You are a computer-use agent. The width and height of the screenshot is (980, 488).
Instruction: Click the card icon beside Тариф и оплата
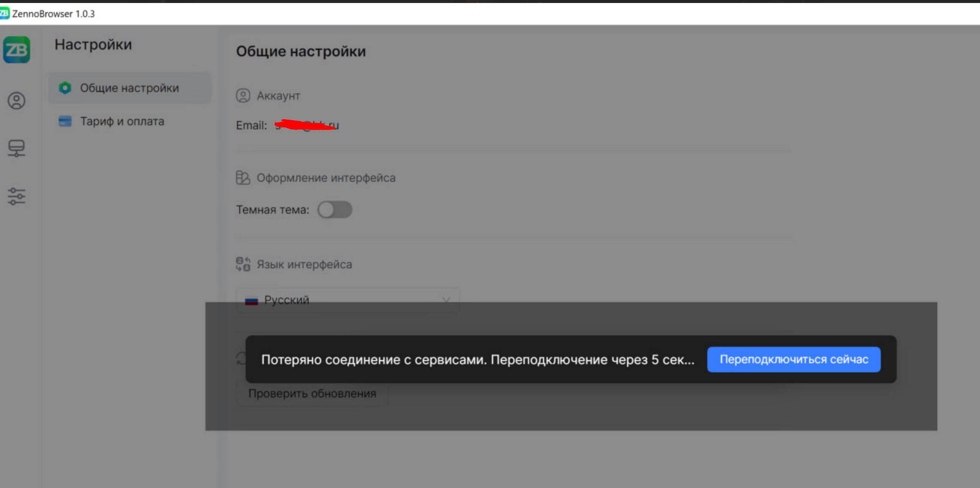[65, 121]
